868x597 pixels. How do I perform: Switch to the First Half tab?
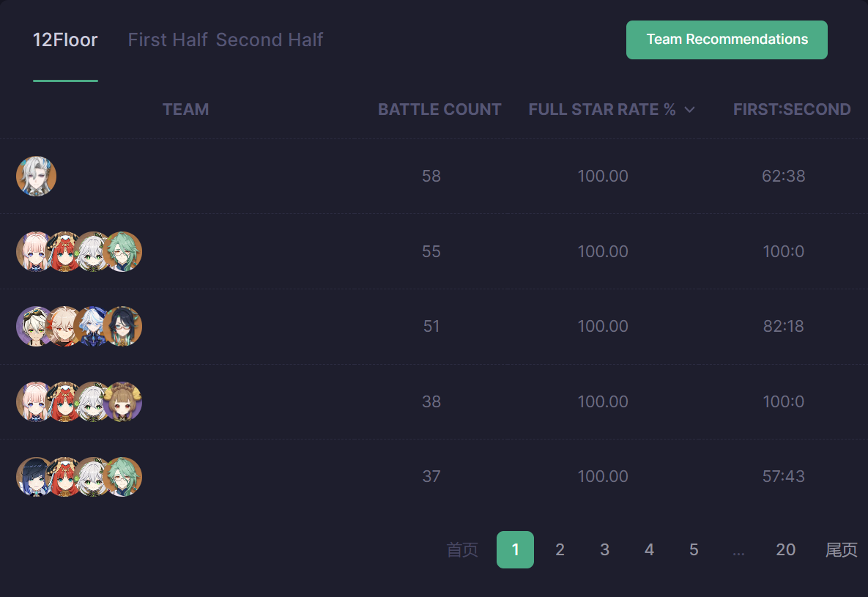click(168, 40)
